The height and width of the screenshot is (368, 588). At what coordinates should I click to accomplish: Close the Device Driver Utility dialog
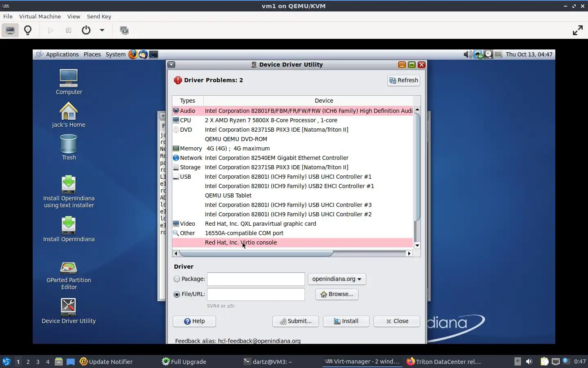pos(397,321)
